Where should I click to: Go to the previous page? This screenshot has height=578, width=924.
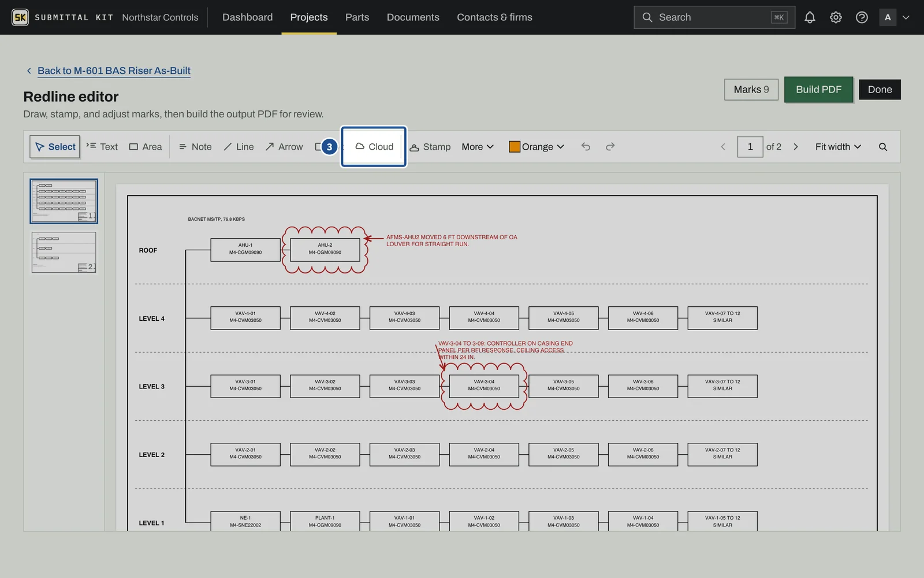(x=723, y=147)
